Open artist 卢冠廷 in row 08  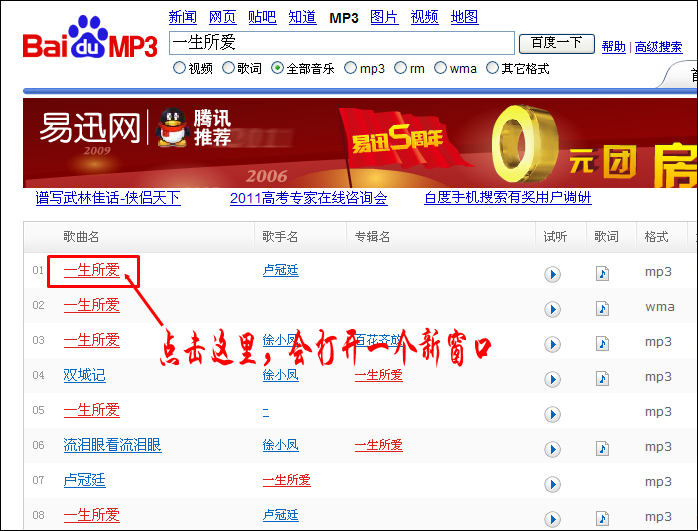(x=280, y=515)
